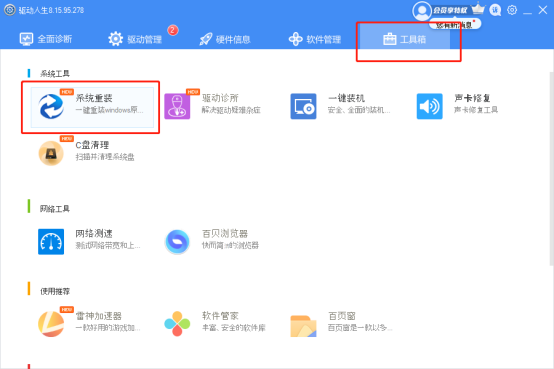Open the 一键装机 one-click install icon
Screen dimensions: 554x369
(303, 106)
